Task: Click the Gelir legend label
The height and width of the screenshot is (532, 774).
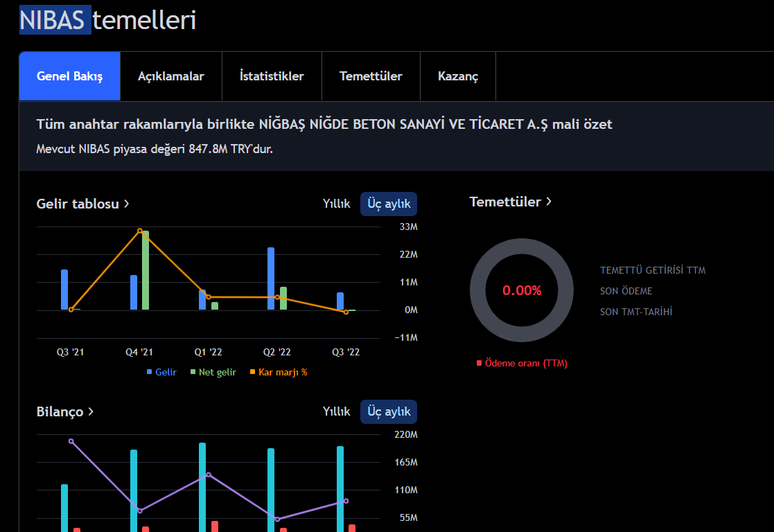Action: pos(166,372)
